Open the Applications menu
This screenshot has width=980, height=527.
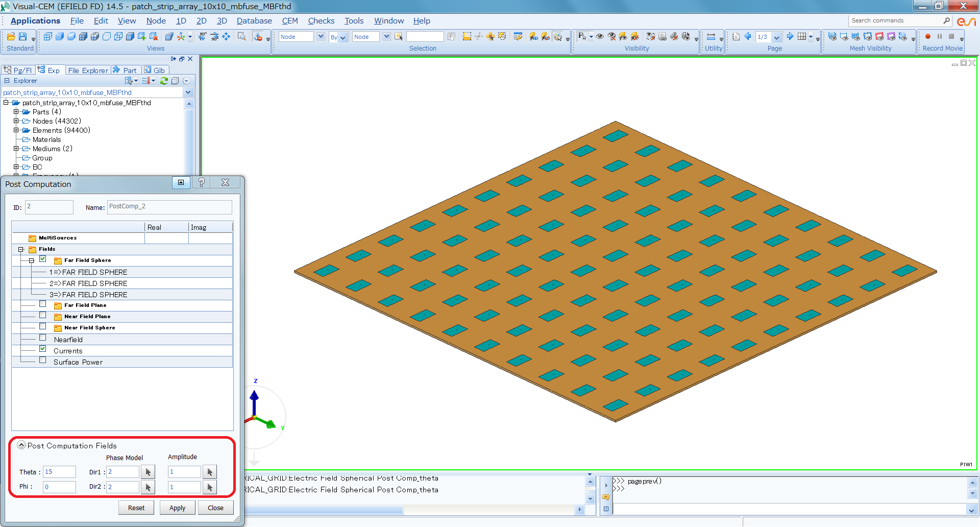[35, 21]
